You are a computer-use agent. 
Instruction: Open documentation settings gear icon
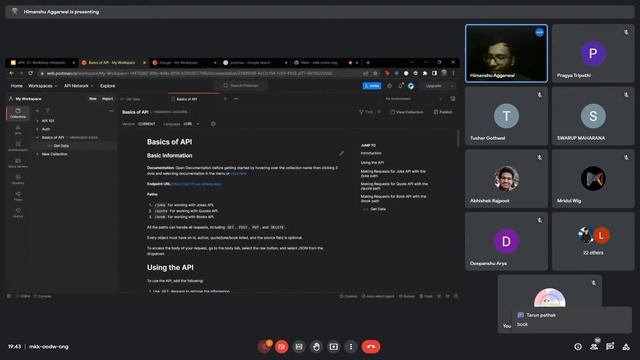coord(213,124)
